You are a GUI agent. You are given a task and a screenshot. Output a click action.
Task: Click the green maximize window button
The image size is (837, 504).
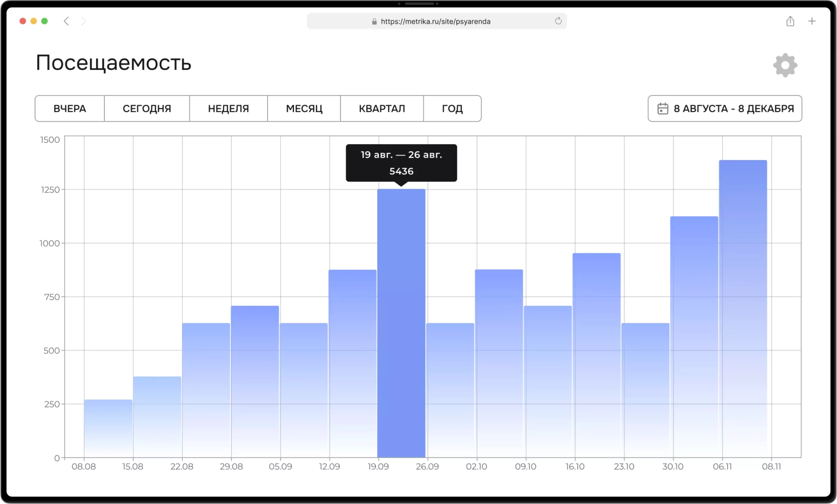point(44,21)
